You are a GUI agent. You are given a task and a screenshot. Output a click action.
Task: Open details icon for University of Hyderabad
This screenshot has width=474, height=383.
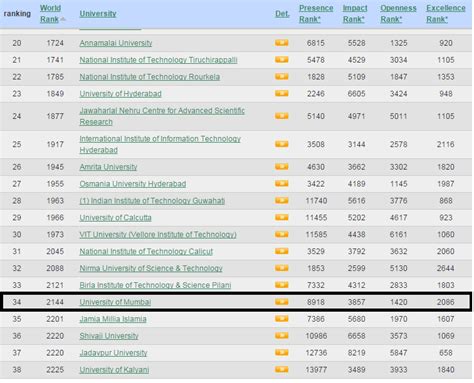tap(282, 93)
